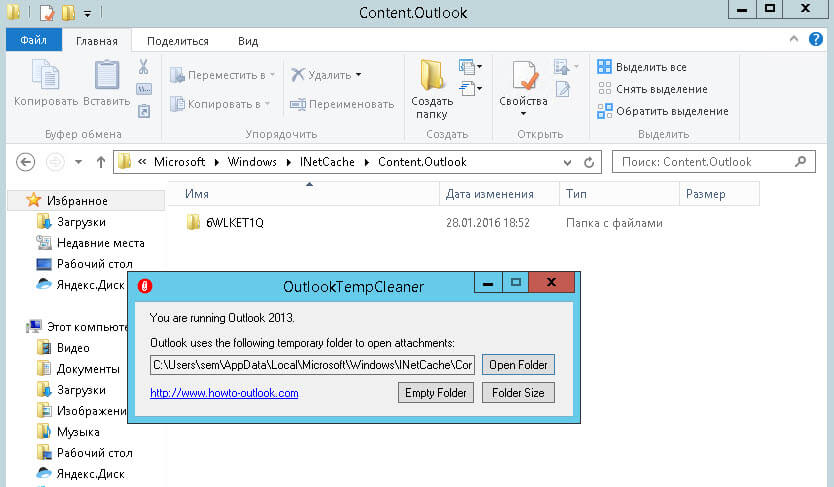
Task: Open quick access toolbar customize dropdown
Action: pos(87,13)
